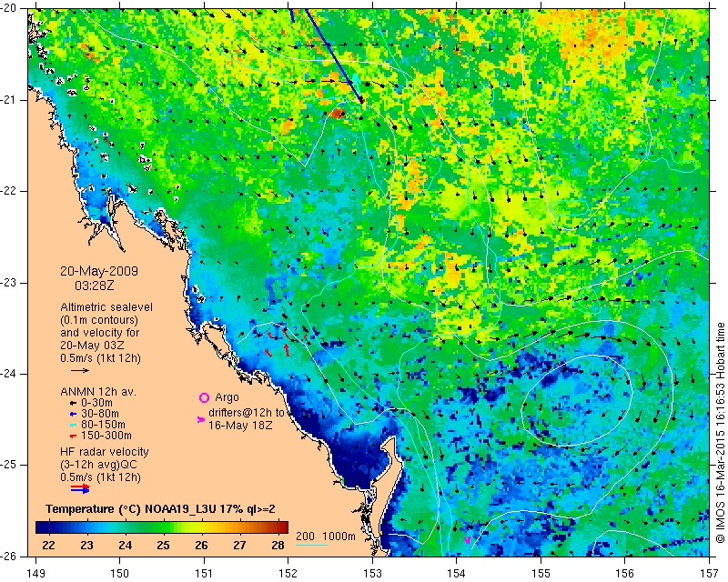Click the longitude axis label 153
The width and height of the screenshot is (728, 582).
(372, 574)
